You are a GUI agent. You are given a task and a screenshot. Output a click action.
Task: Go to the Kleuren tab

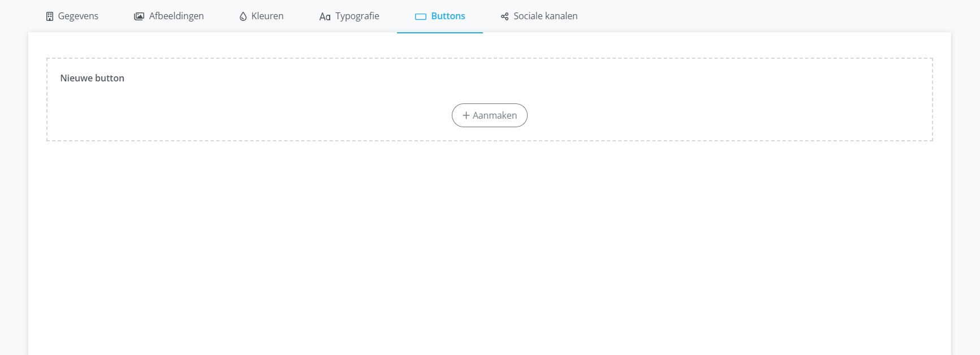(x=267, y=16)
